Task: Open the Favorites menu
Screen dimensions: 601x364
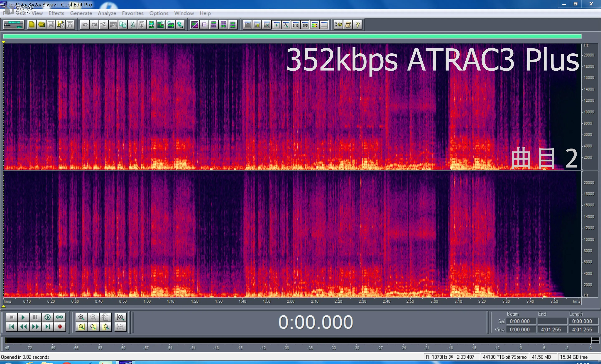Action: (133, 13)
